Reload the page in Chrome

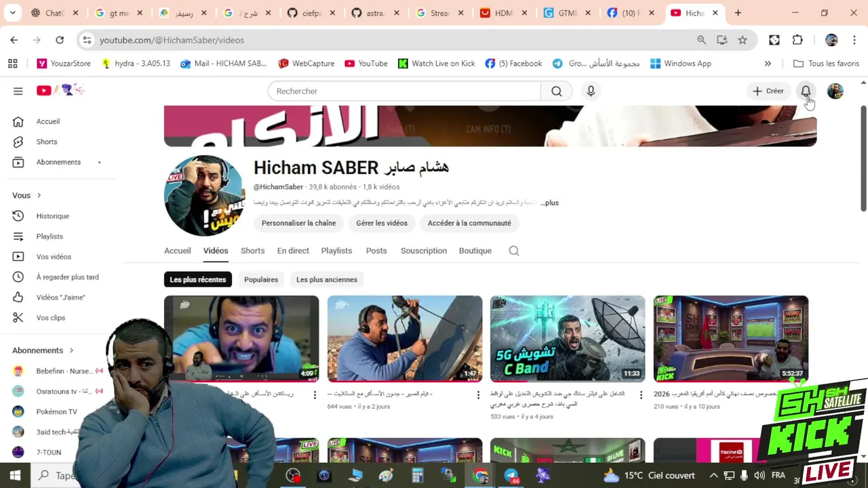point(60,40)
